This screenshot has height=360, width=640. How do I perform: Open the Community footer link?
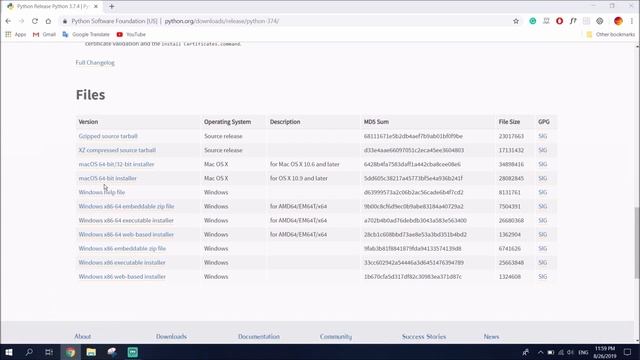click(x=336, y=337)
